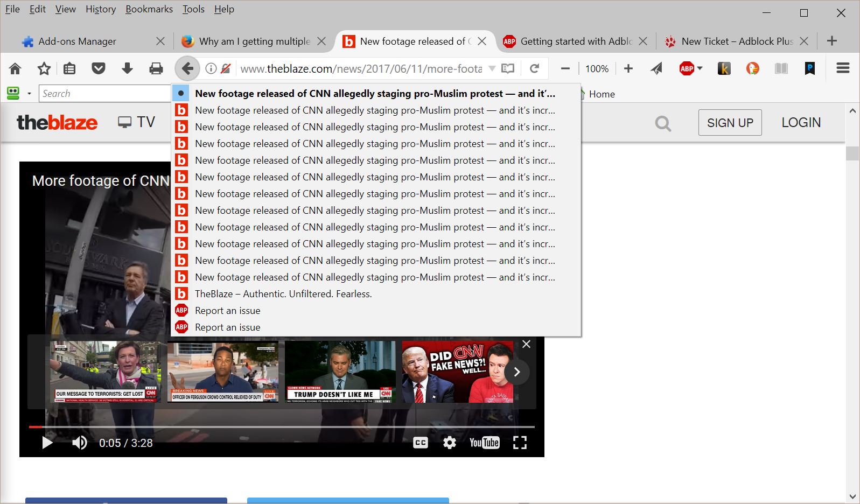Viewport: 860px width, 504px height.
Task: Open the Adblock Plus toolbar icon
Action: [x=687, y=68]
